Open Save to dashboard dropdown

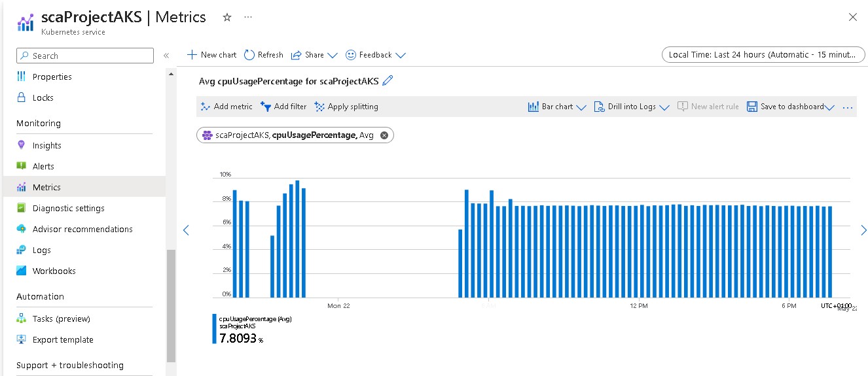coord(791,107)
